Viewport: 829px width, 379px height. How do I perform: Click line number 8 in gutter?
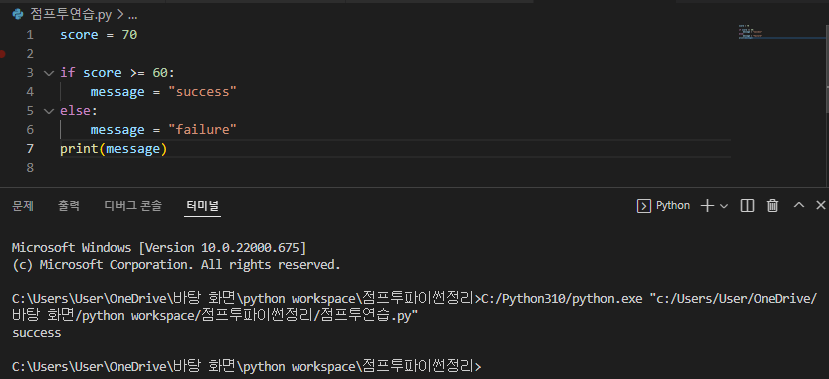point(30,168)
